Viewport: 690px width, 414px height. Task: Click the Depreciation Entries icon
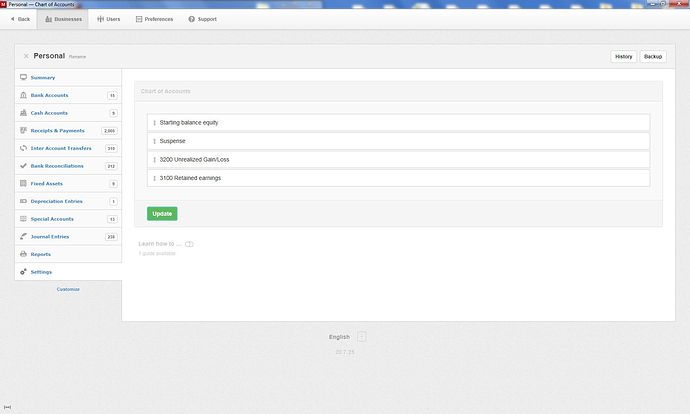23,201
